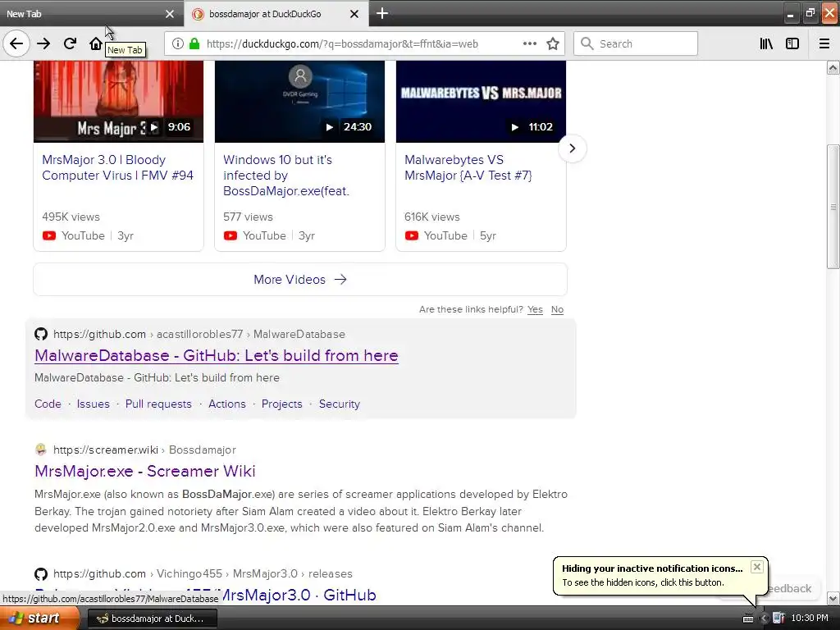Click GitHub favicon of acastillorobles77 result
Viewport: 840px width, 630px height.
pyautogui.click(x=41, y=335)
